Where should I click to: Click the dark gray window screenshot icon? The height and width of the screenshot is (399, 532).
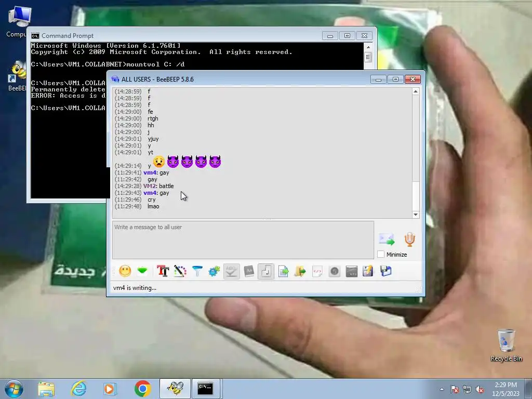click(x=352, y=271)
